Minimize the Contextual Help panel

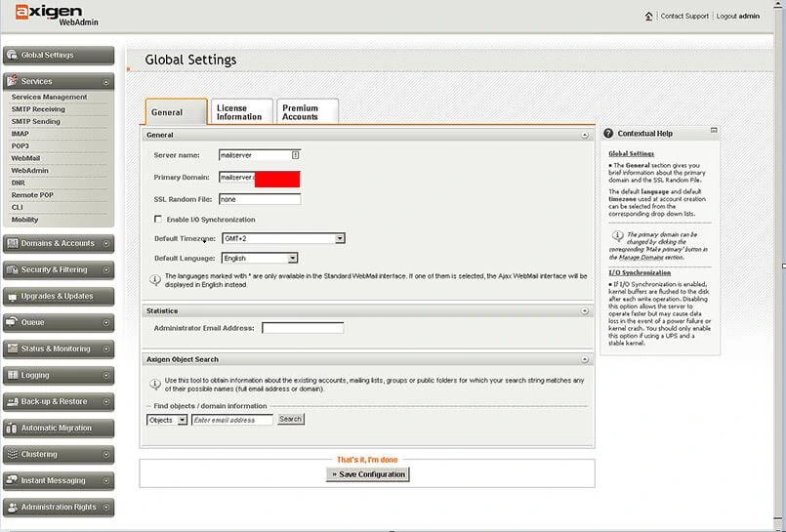click(x=714, y=130)
